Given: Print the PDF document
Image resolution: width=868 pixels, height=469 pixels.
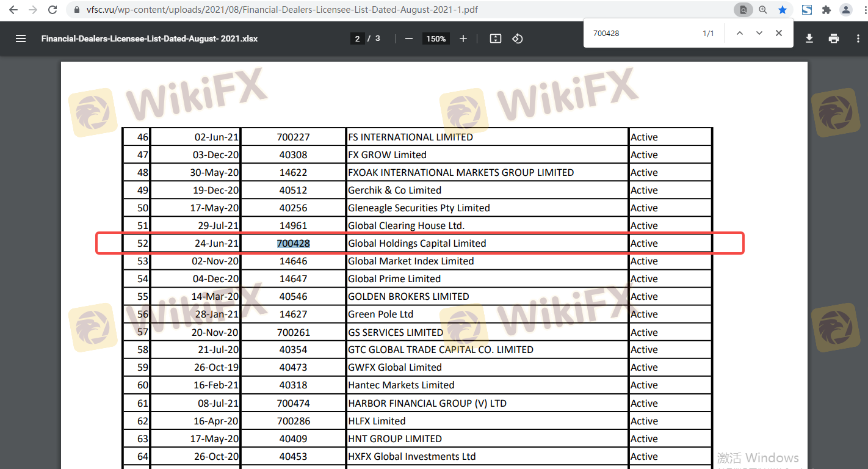Looking at the screenshot, I should click(834, 38).
